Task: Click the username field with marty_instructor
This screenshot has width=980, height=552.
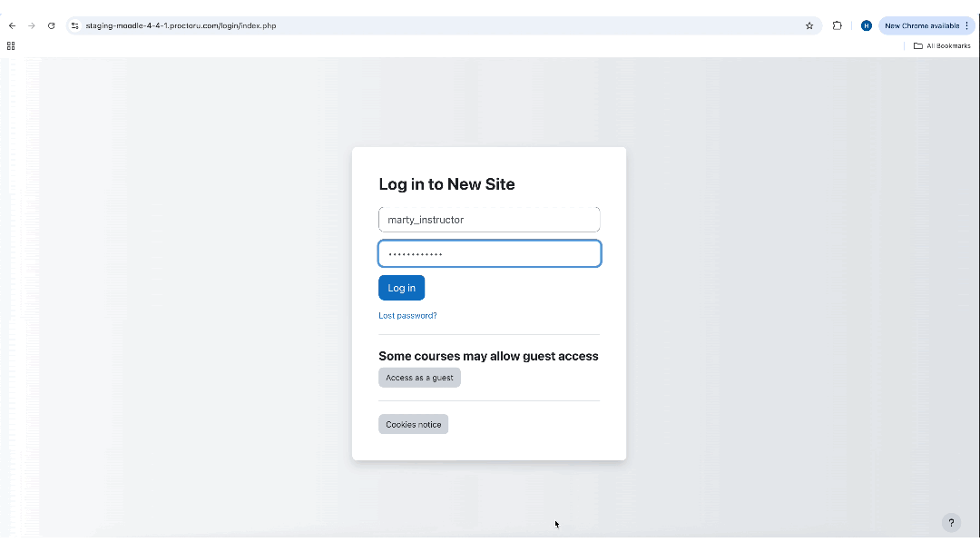Action: click(x=489, y=220)
